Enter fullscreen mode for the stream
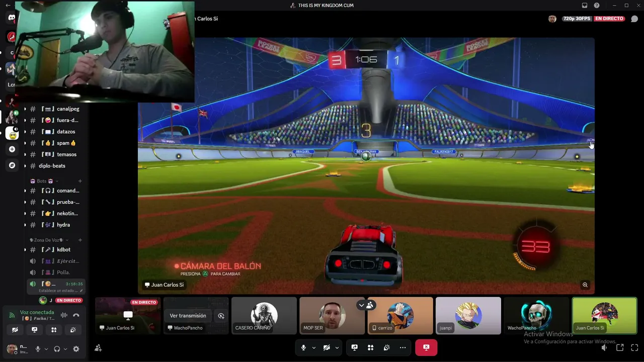Viewport: 644px width, 362px height. point(634,347)
